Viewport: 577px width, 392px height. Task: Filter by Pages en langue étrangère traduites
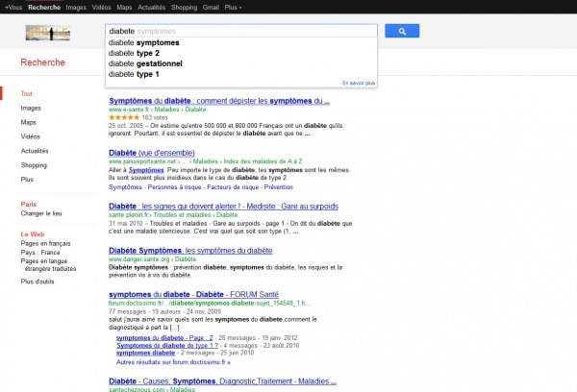coord(48,265)
